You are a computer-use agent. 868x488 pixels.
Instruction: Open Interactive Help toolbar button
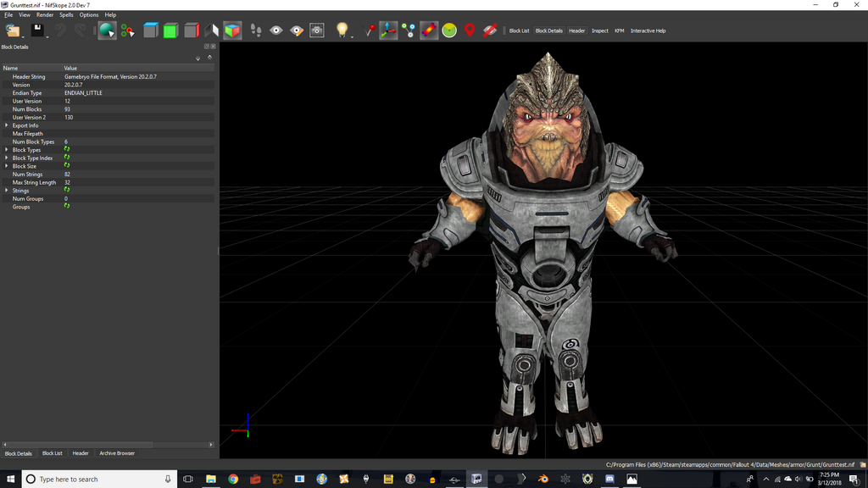point(648,31)
